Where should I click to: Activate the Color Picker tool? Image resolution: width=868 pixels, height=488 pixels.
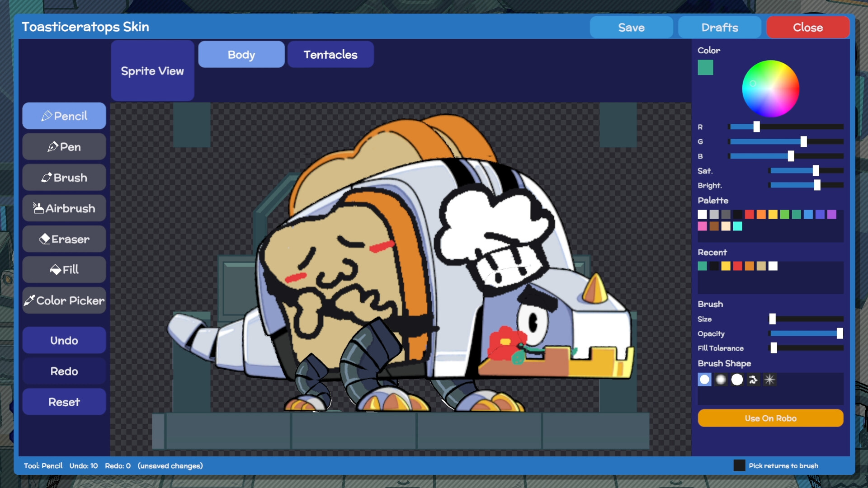64,300
